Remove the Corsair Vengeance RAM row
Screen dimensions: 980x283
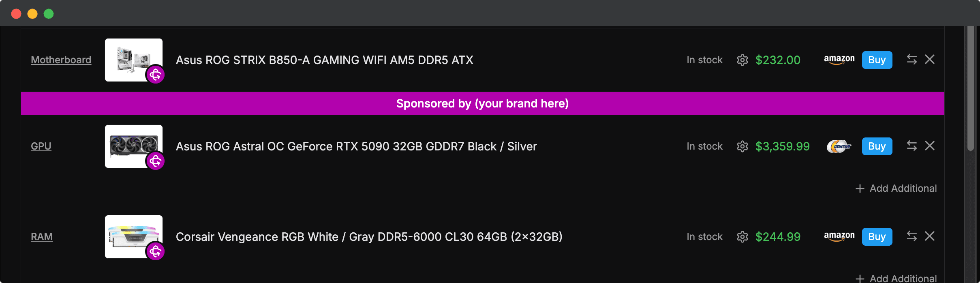click(930, 236)
